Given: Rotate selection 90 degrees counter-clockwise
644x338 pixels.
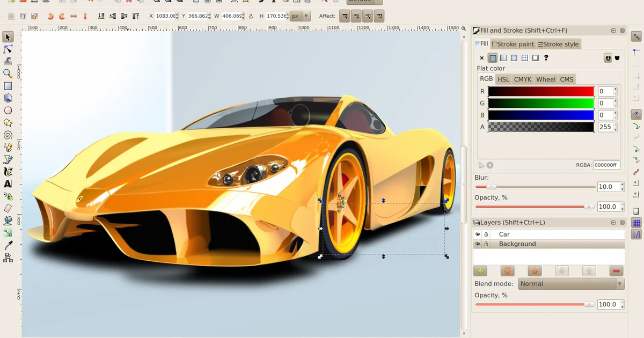Looking at the screenshot, I should (50, 16).
